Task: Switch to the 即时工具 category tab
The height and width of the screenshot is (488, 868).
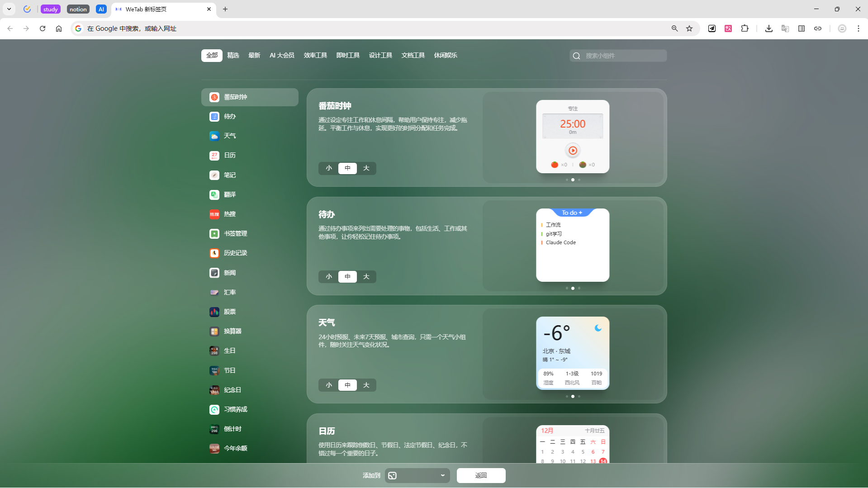Action: tap(348, 56)
